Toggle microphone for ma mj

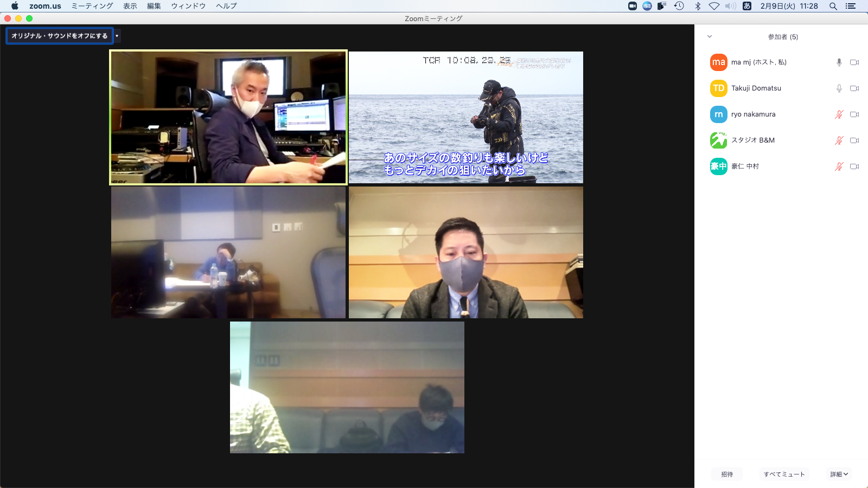pyautogui.click(x=839, y=62)
